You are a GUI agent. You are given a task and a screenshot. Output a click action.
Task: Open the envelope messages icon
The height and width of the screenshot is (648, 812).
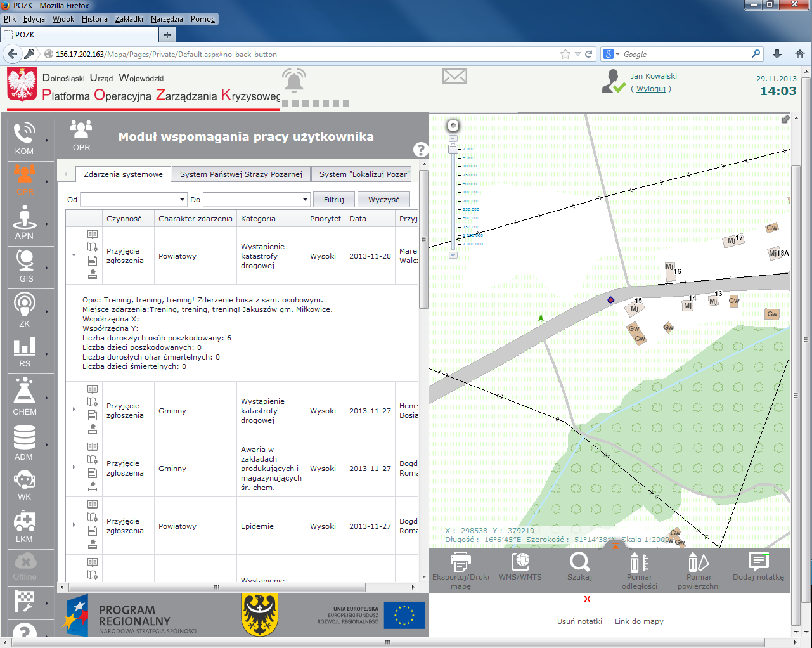click(x=454, y=76)
